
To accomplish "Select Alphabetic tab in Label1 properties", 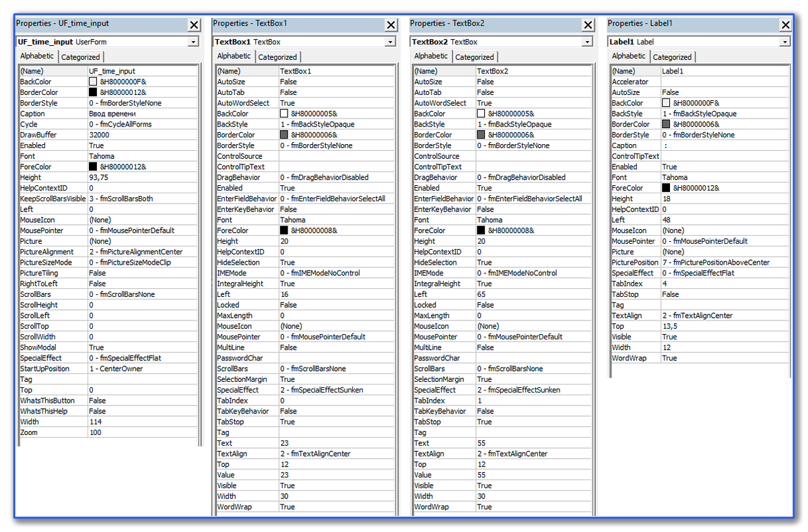I will (629, 56).
